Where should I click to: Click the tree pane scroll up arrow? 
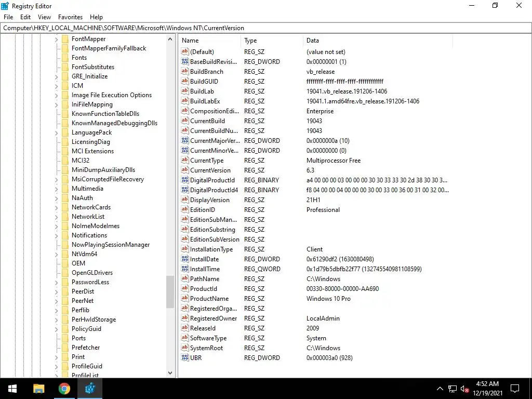[170, 39]
